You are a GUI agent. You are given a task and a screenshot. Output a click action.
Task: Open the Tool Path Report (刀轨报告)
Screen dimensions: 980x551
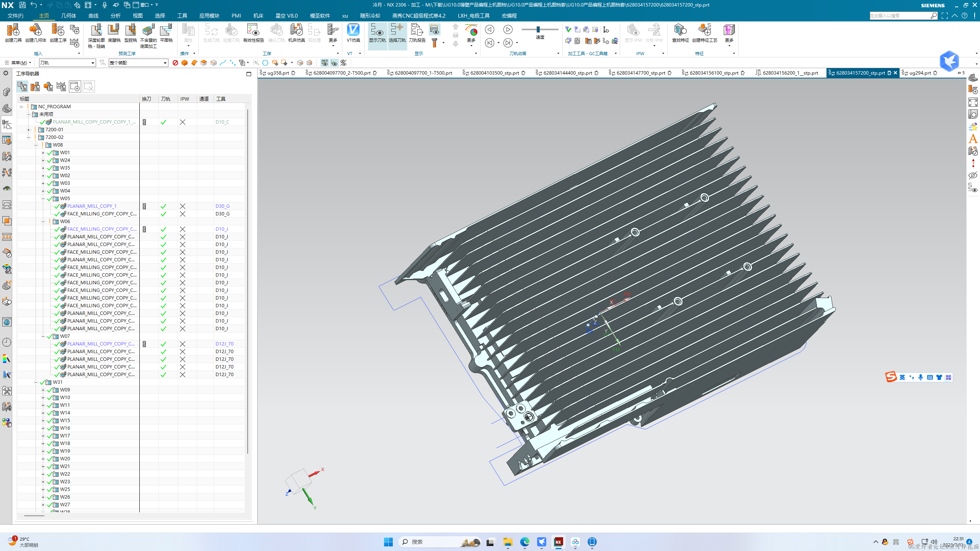(417, 33)
